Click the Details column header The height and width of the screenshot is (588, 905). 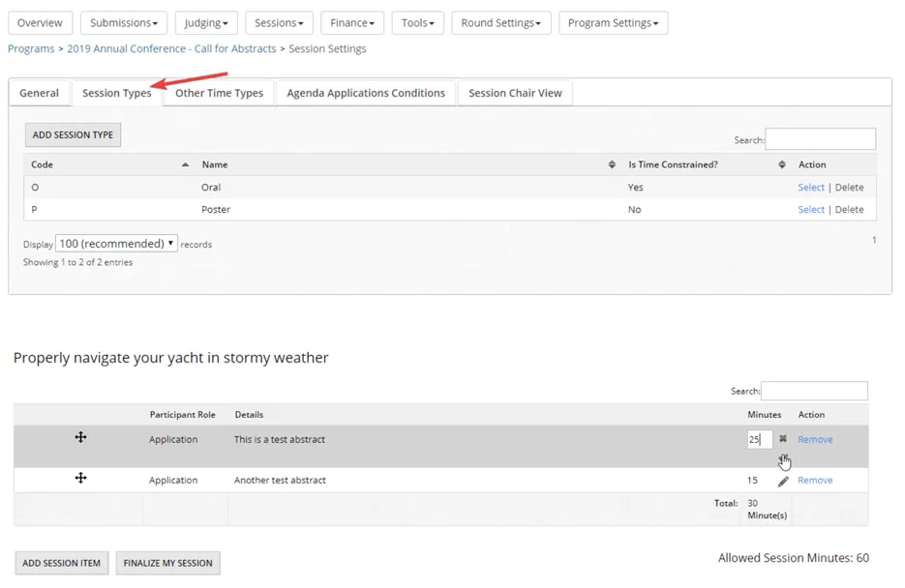249,415
